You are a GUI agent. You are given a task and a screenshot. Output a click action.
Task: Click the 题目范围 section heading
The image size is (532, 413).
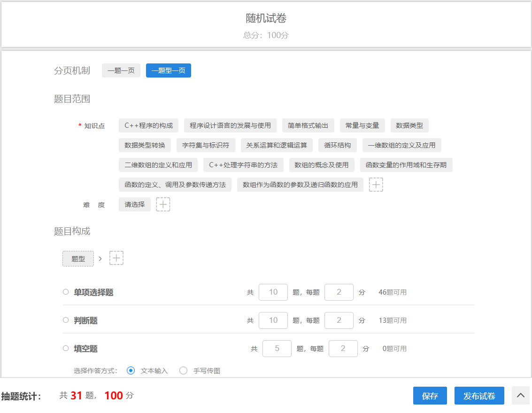point(72,99)
